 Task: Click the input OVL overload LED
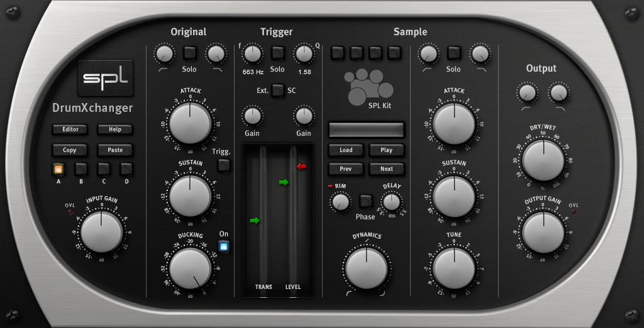[70, 212]
